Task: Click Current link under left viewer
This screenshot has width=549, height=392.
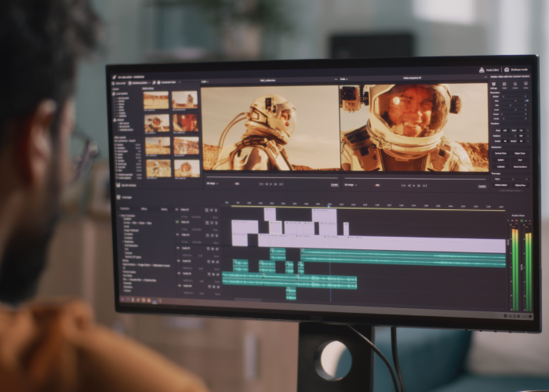Action: pos(334,185)
